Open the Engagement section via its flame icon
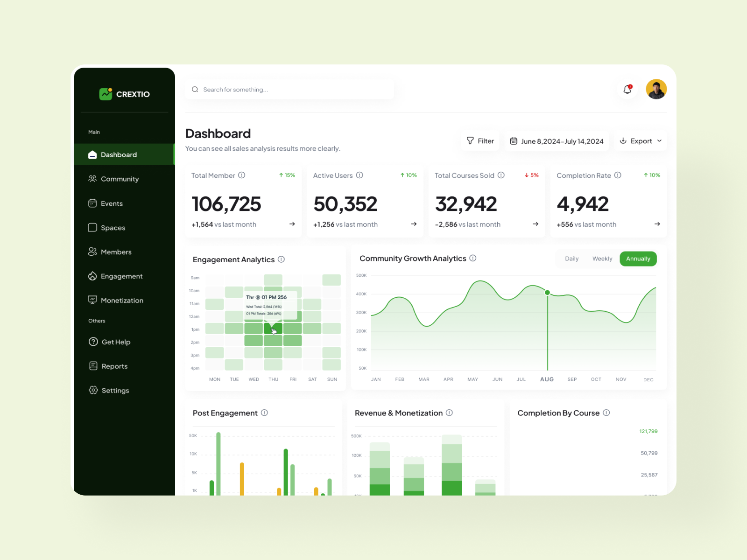 (x=93, y=276)
